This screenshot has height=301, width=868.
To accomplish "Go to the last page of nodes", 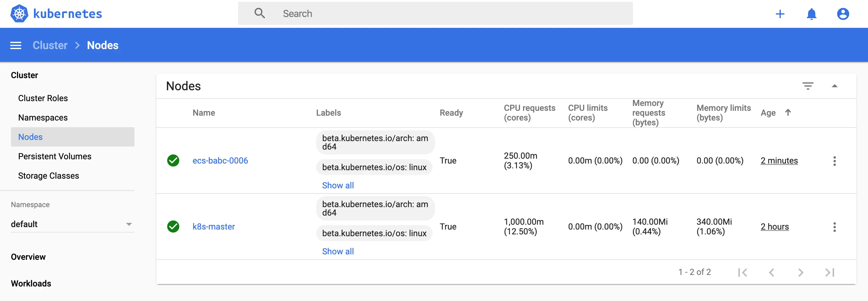I will [x=830, y=272].
